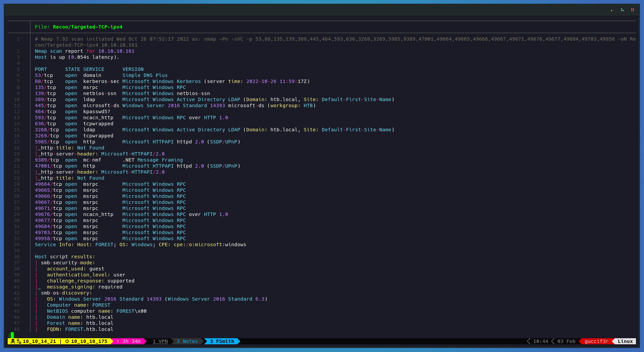This screenshot has height=352, width=644.
Task: Click line number 1 in the gutter
Action: (x=18, y=39)
